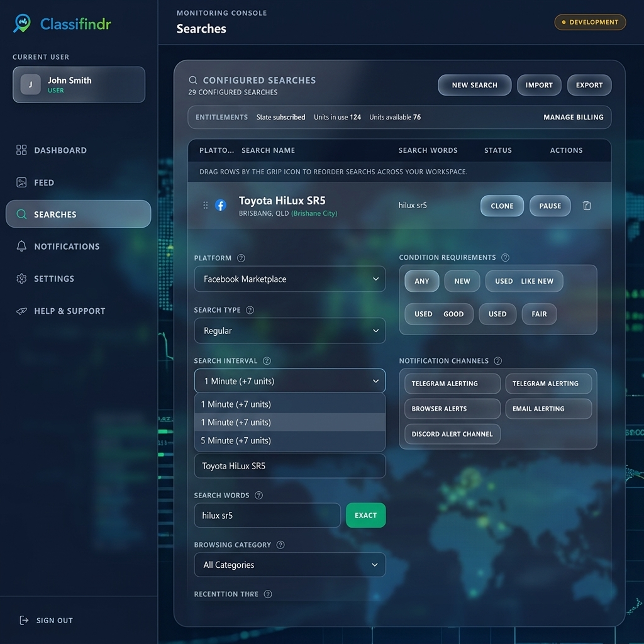This screenshot has height=644, width=644.
Task: Click the Search Name column header
Action: click(268, 150)
